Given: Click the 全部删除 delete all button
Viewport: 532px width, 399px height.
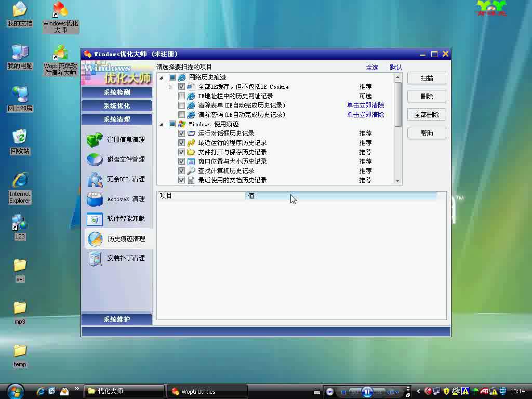Looking at the screenshot, I should point(427,115).
